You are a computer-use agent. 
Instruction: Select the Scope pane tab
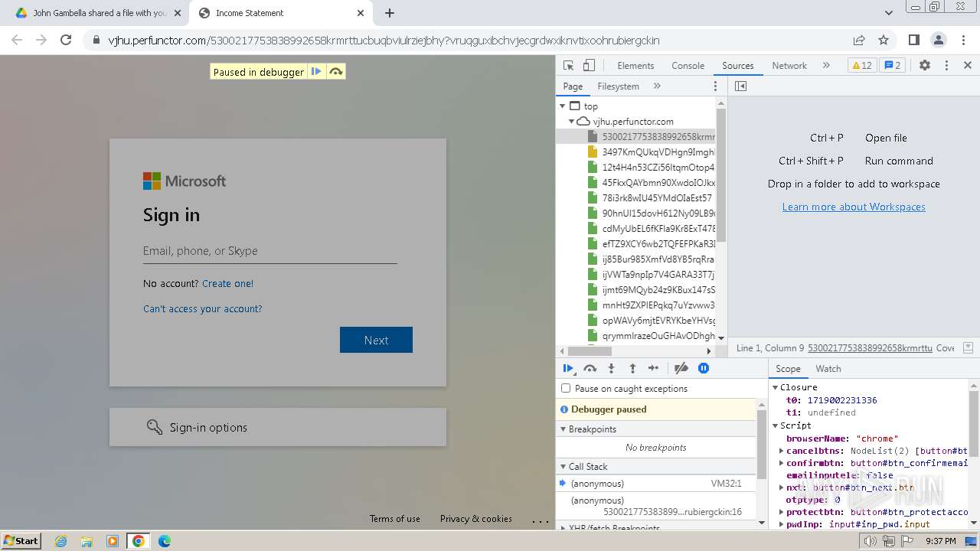point(788,369)
